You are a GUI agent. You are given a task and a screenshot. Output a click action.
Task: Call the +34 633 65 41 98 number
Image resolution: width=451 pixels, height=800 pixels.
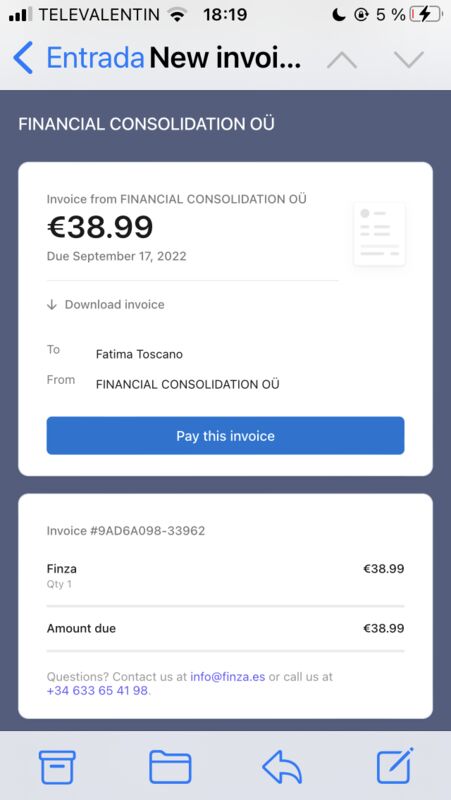pos(97,691)
